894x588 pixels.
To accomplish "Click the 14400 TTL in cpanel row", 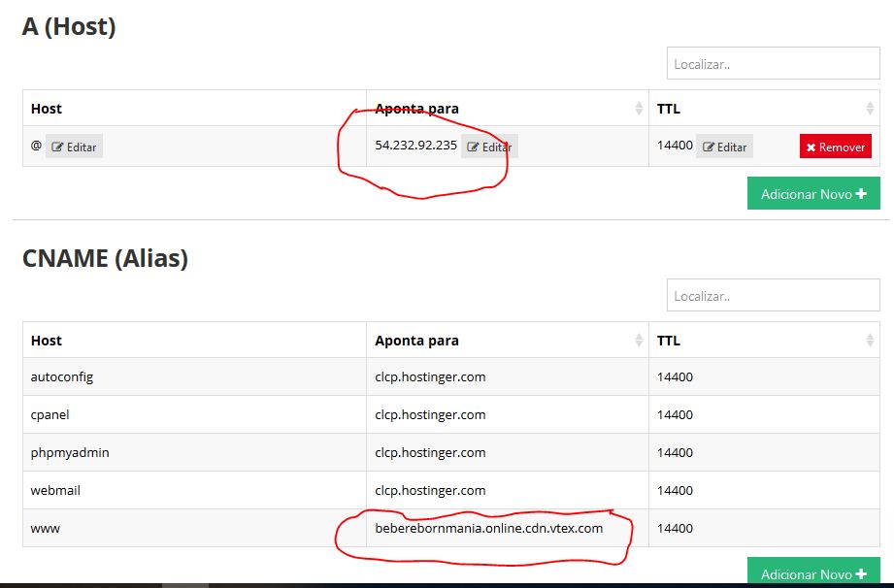I will coord(675,414).
